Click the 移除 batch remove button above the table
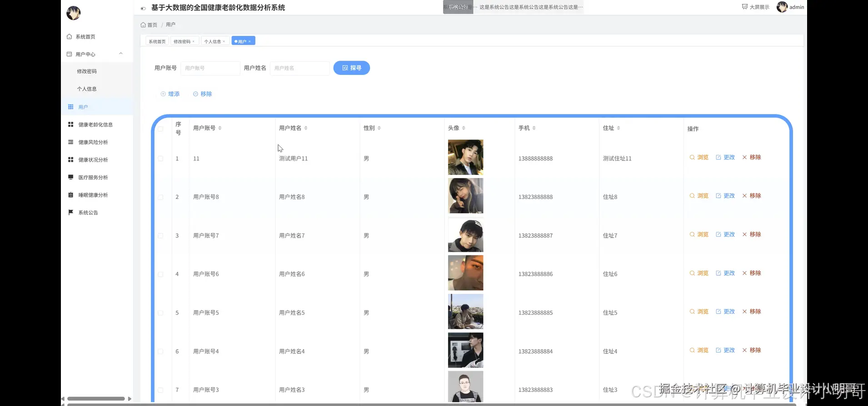868x406 pixels. pos(203,94)
